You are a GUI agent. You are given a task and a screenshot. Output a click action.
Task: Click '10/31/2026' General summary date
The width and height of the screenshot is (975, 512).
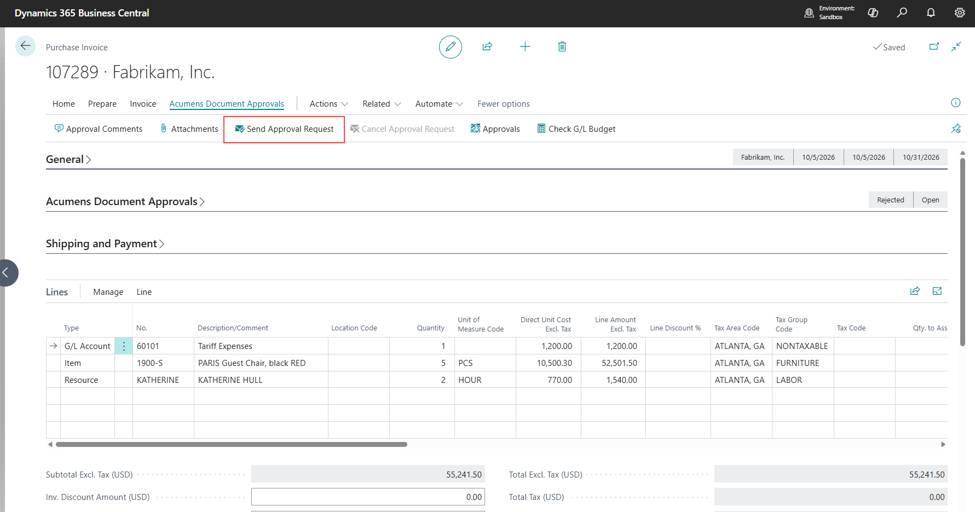pos(921,157)
